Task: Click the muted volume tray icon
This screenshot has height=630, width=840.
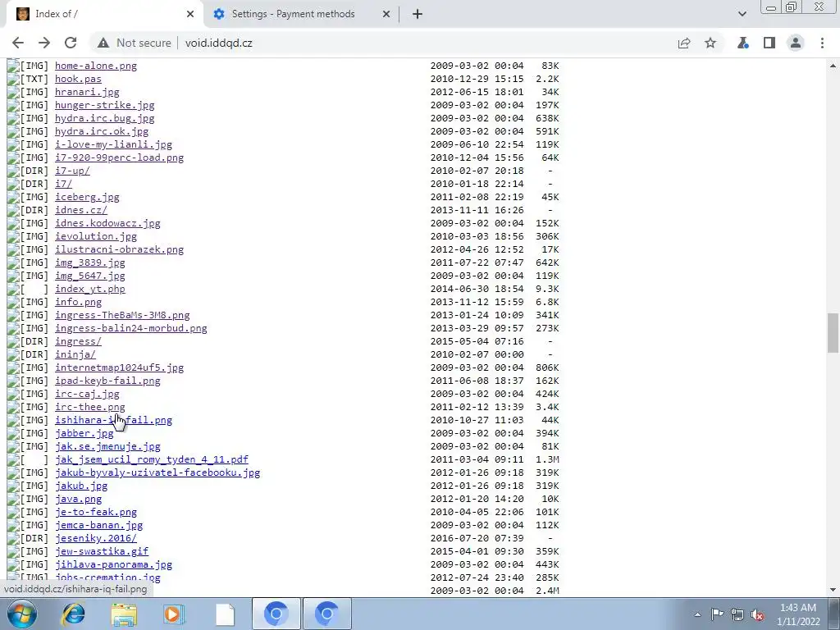Action: tap(757, 614)
